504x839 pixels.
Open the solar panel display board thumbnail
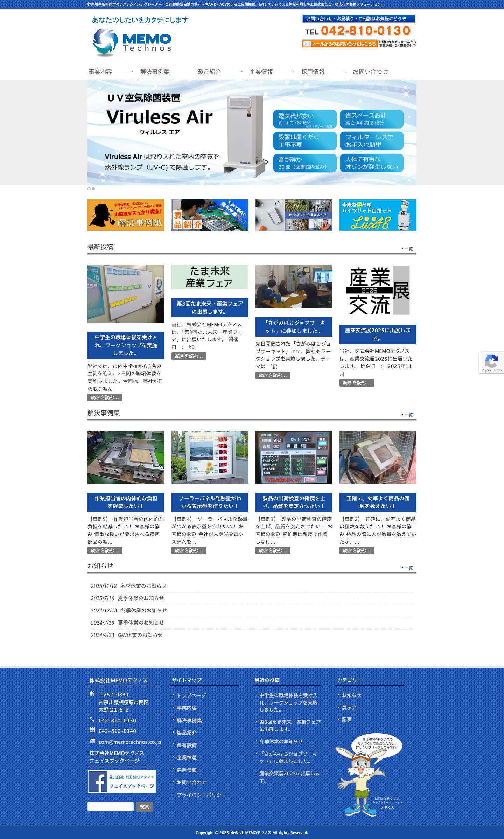[x=210, y=457]
